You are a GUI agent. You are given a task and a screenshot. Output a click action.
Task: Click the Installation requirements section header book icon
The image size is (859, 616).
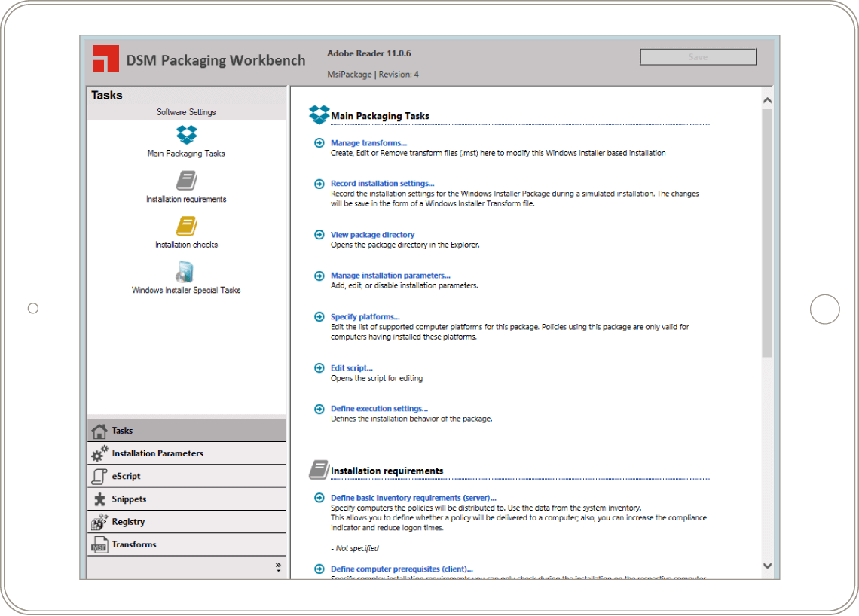[319, 469]
